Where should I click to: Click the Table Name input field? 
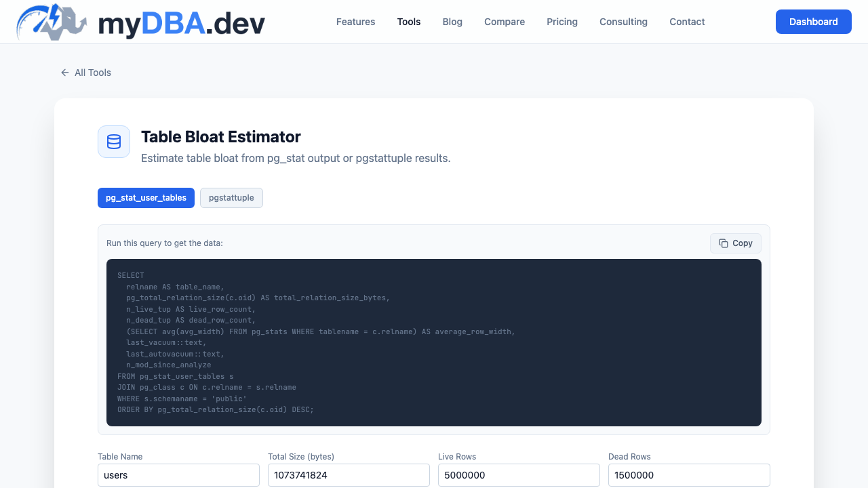pyautogui.click(x=178, y=475)
